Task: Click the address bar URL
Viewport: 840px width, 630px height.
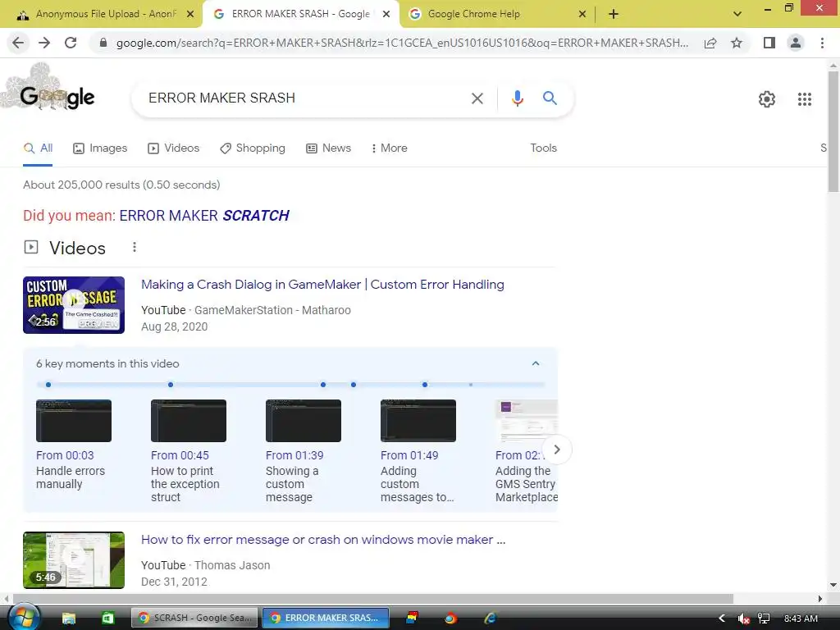Action: pyautogui.click(x=402, y=43)
